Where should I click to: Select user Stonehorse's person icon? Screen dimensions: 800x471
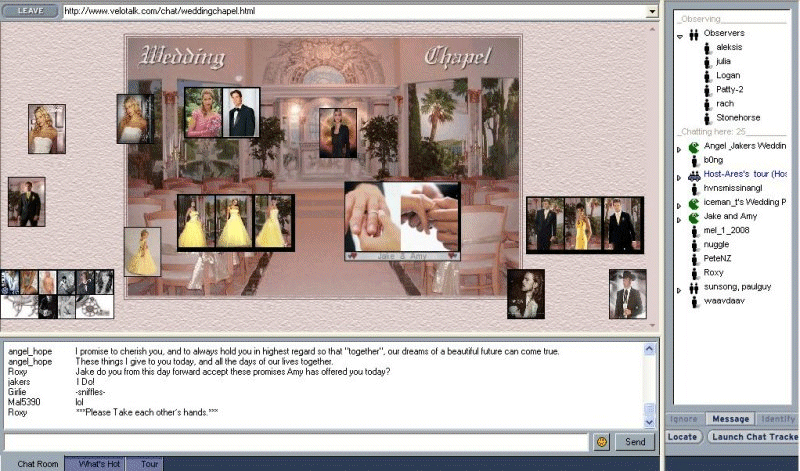pos(707,118)
